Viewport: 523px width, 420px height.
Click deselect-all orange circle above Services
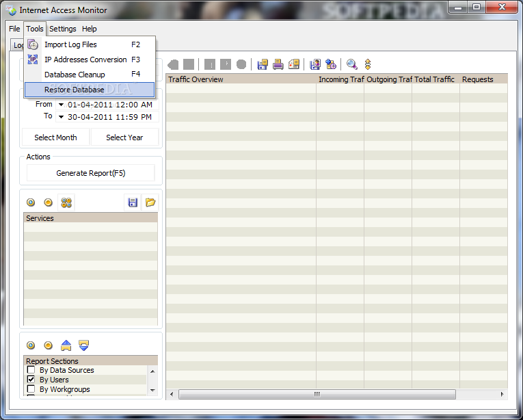click(x=48, y=202)
